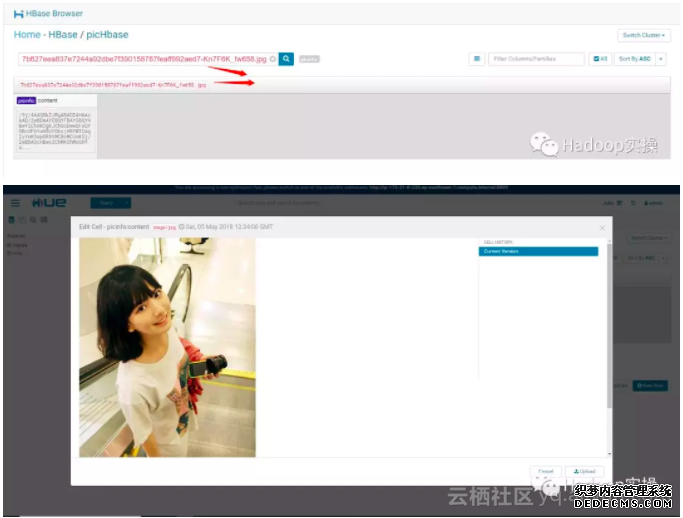This screenshot has height=518, width=683.
Task: Click the Upload button in dialog
Action: pos(584,471)
